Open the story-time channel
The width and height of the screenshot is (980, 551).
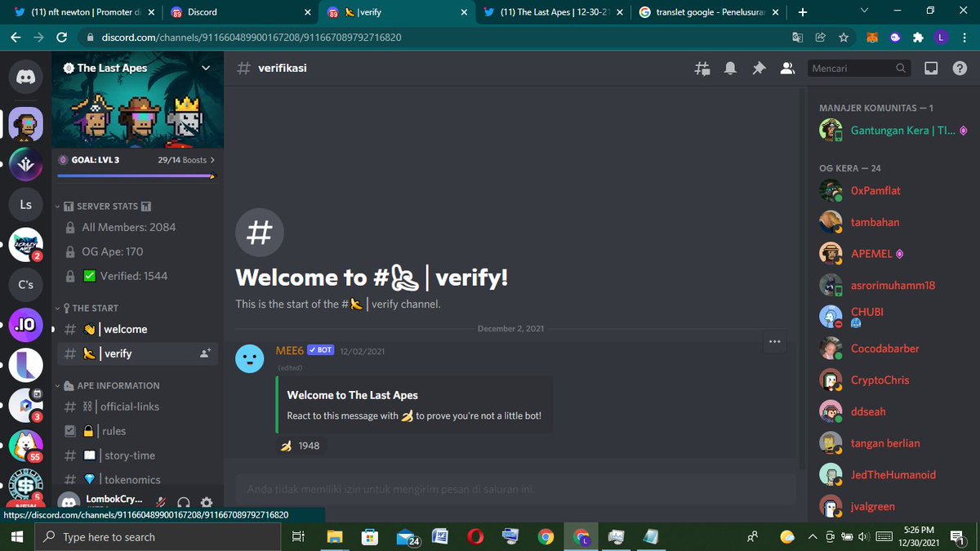click(x=137, y=455)
